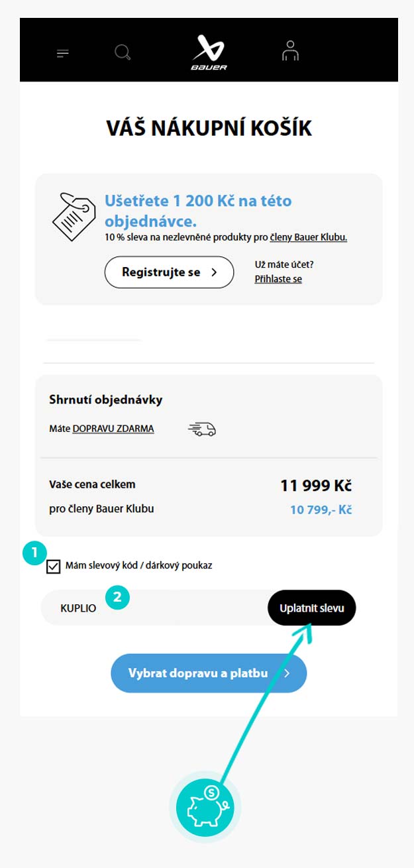Click the search magnifier icon
The width and height of the screenshot is (414, 868).
(x=123, y=52)
